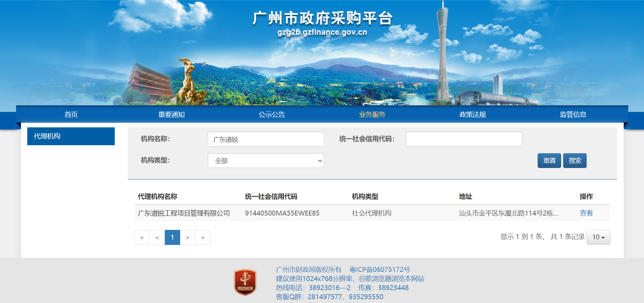Click the 搜索 button
644x303 pixels.
coord(575,161)
